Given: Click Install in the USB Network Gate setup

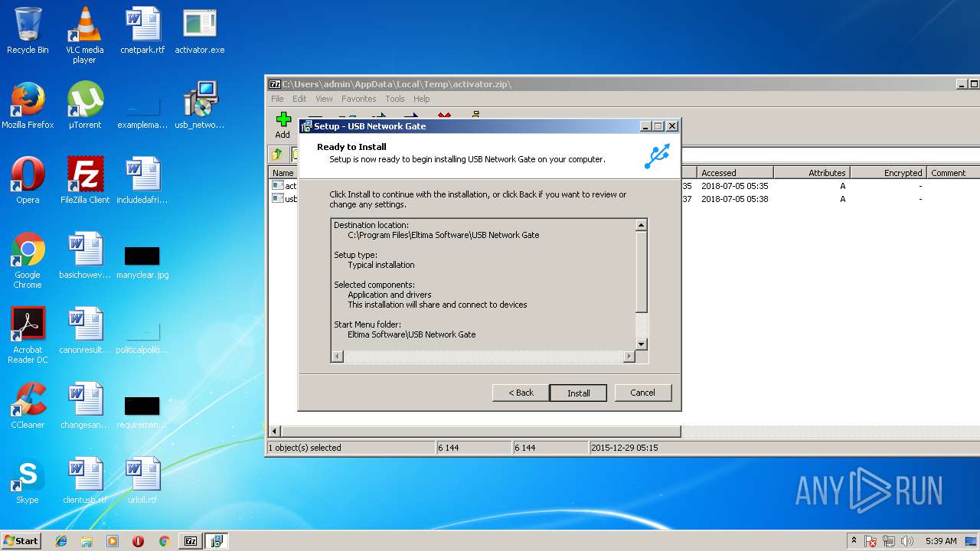Looking at the screenshot, I should (578, 393).
